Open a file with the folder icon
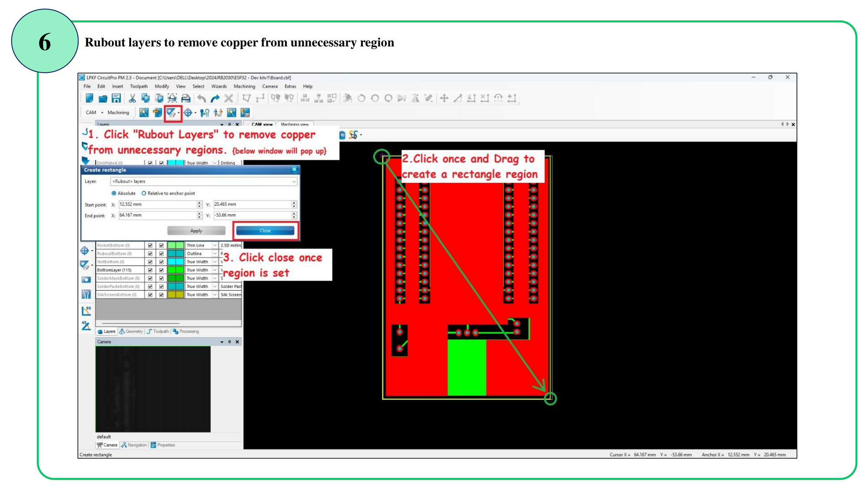This screenshot has height=488, width=868. tap(103, 98)
